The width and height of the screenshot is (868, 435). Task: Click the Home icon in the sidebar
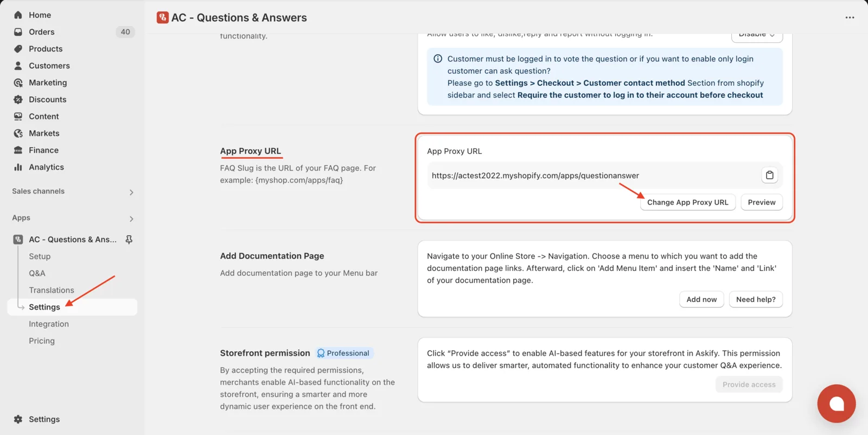point(18,15)
